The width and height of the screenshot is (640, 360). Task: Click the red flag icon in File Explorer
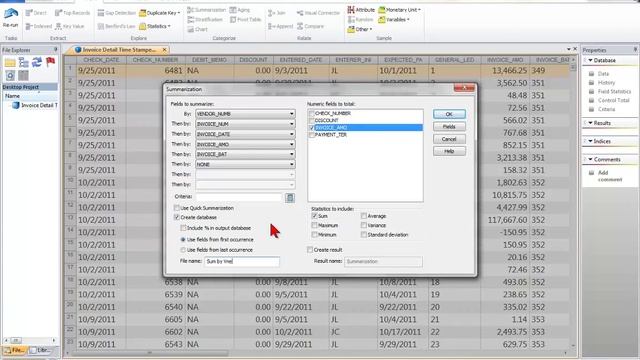point(50,62)
